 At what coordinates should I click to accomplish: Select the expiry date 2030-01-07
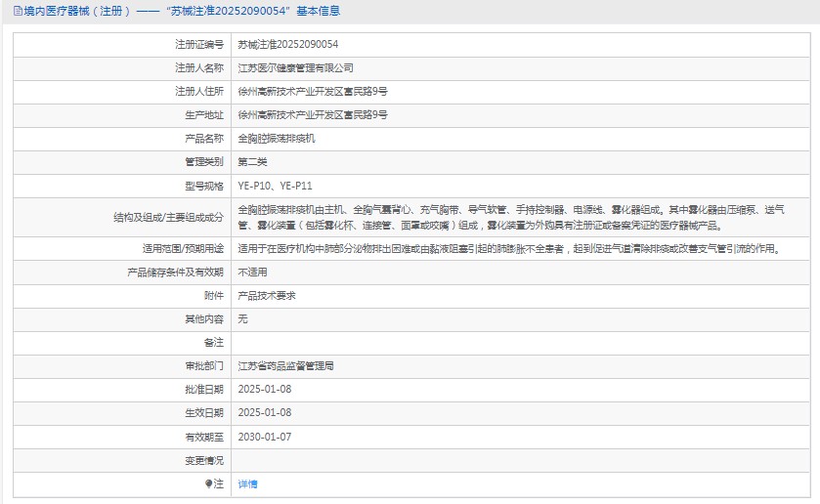pyautogui.click(x=265, y=437)
